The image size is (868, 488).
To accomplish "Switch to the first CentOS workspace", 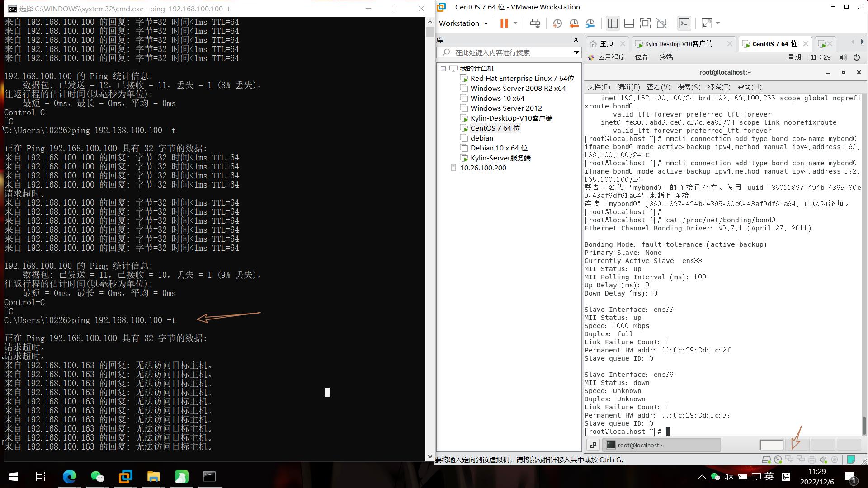I will 771,445.
